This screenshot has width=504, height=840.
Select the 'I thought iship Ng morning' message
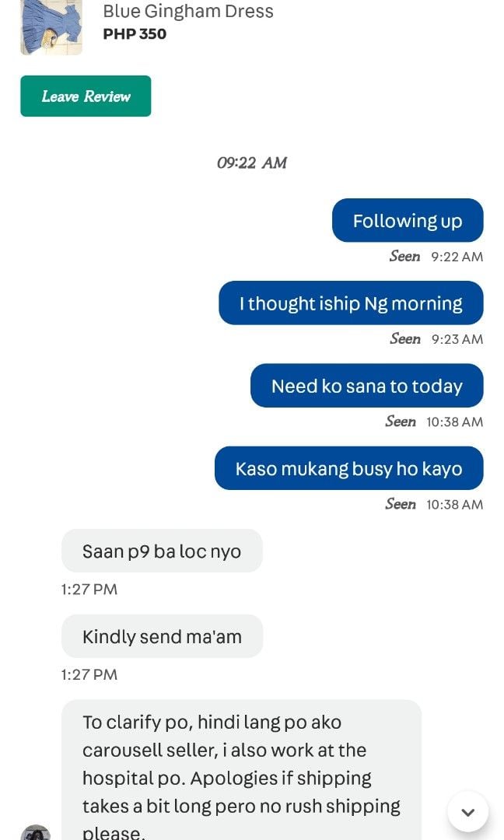point(351,303)
